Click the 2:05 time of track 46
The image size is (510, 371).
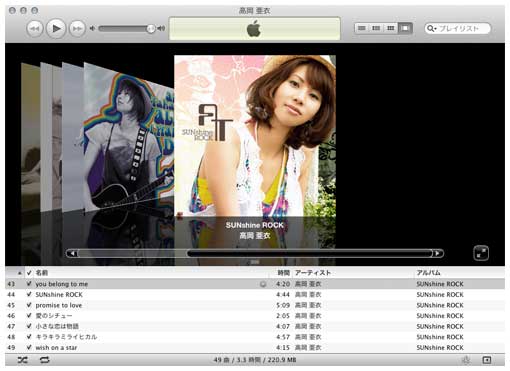[283, 316]
